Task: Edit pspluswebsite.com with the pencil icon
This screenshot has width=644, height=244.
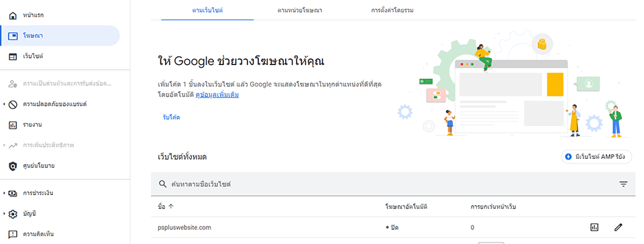Action: click(x=618, y=227)
